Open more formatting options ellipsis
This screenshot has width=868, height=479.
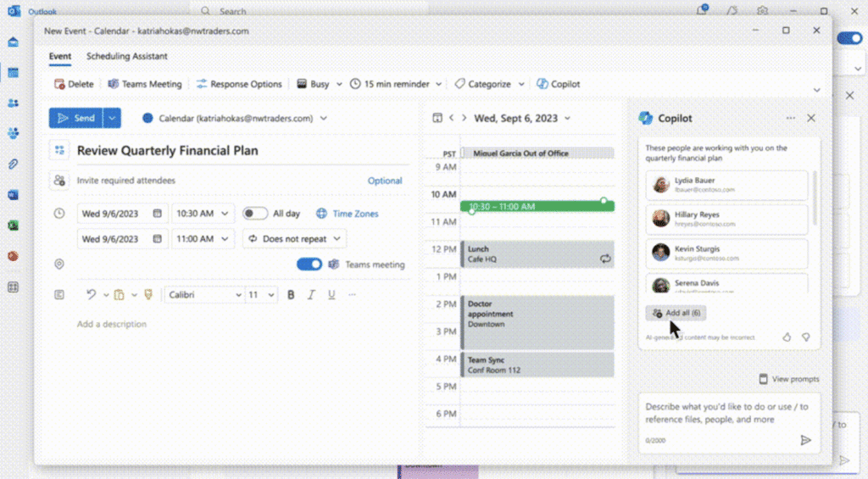[x=352, y=294]
